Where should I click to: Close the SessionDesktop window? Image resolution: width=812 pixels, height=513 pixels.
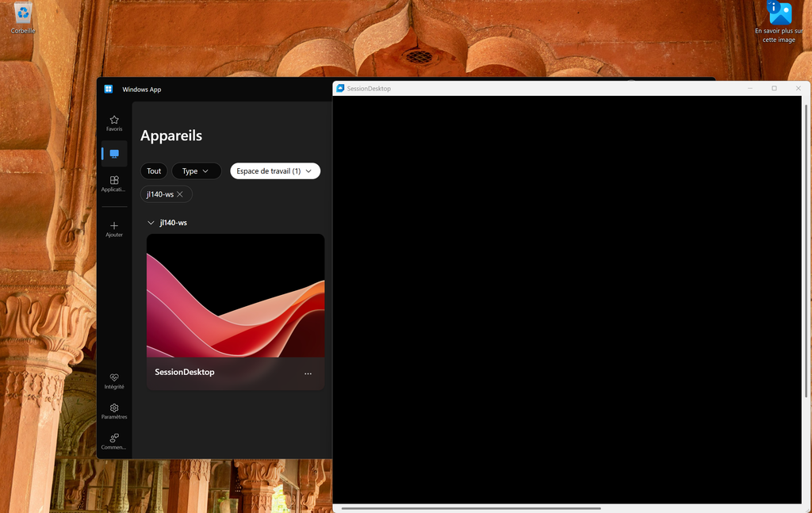pyautogui.click(x=798, y=89)
